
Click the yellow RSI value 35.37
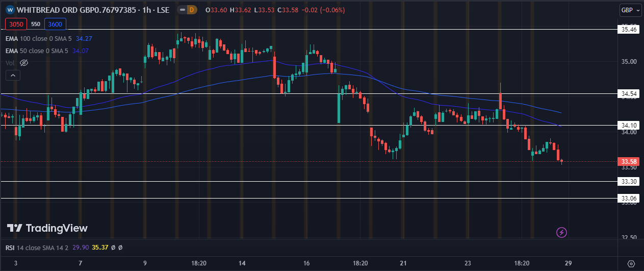(100, 248)
